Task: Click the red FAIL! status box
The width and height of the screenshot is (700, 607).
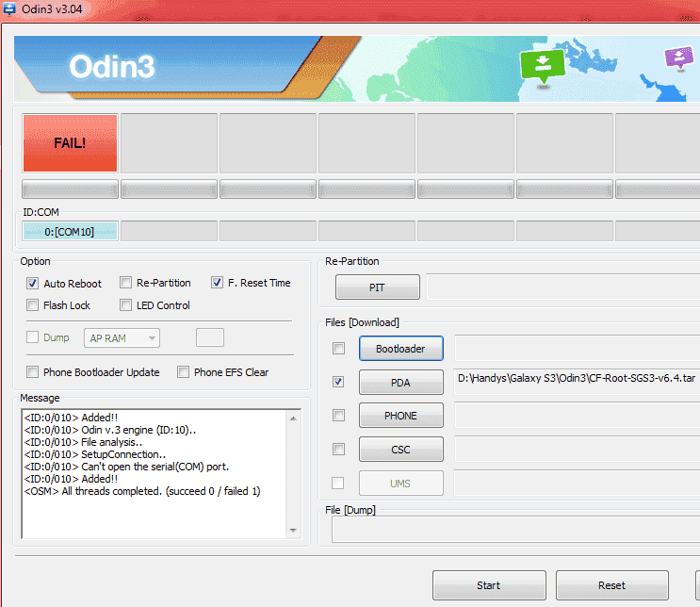Action: 70,143
